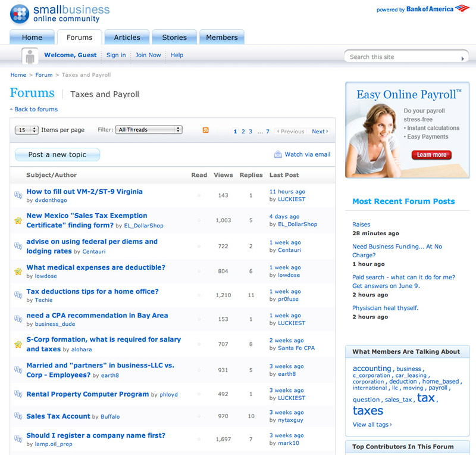This screenshot has height=455, width=476.
Task: Click the orange RSS feed icon
Action: [206, 130]
